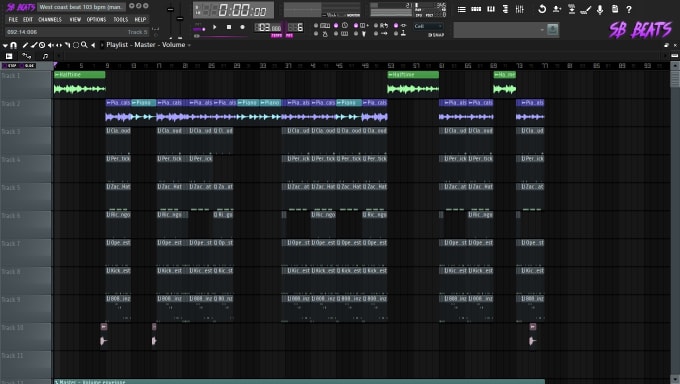Open the Mixer view icon
680x384 pixels.
click(520, 9)
